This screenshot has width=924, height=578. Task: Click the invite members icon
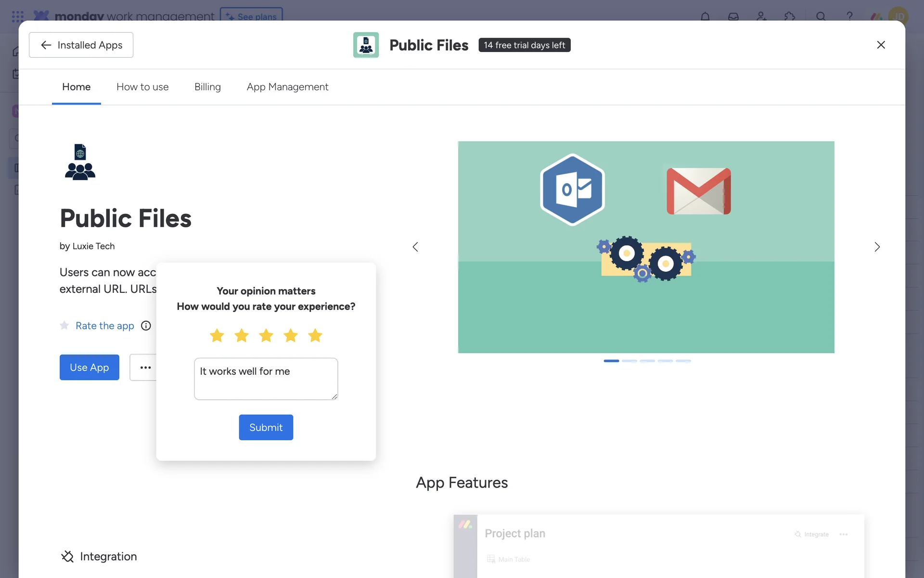761,16
